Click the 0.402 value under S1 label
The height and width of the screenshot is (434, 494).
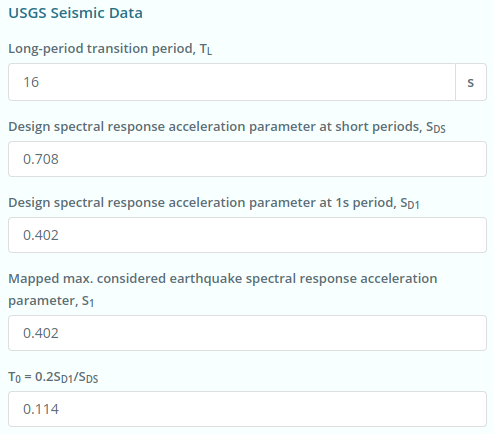[41, 333]
